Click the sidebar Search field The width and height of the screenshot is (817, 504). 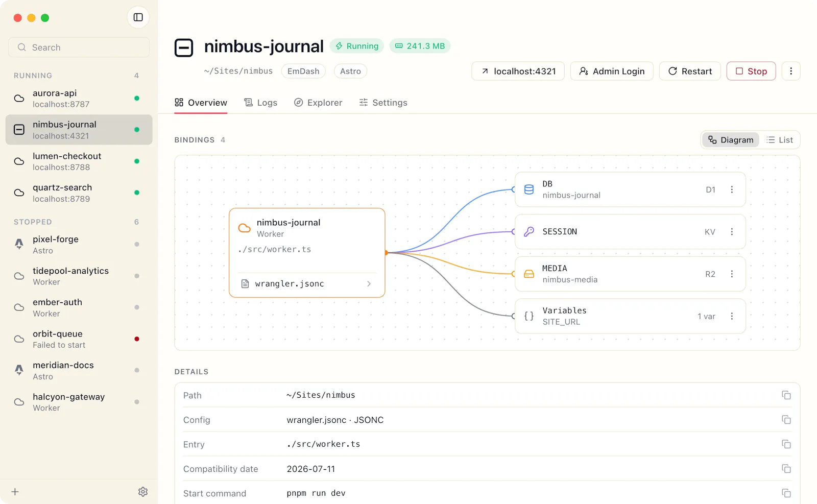click(x=79, y=47)
